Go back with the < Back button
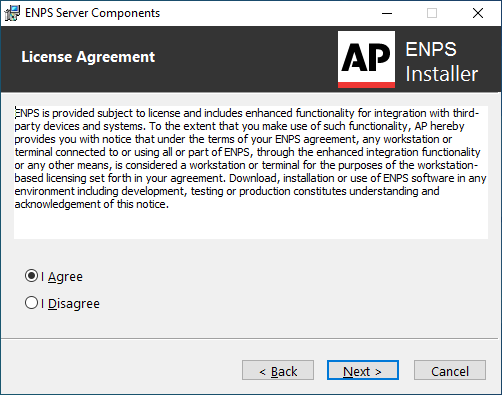502x395 pixels. point(278,370)
